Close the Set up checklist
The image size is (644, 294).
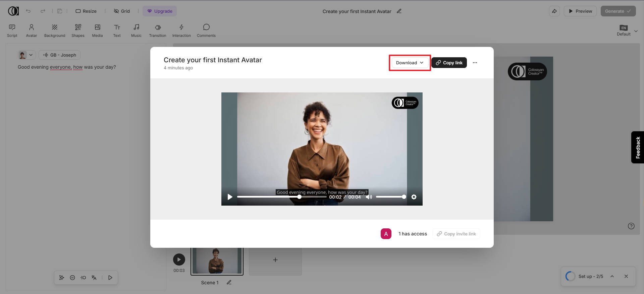click(x=626, y=276)
